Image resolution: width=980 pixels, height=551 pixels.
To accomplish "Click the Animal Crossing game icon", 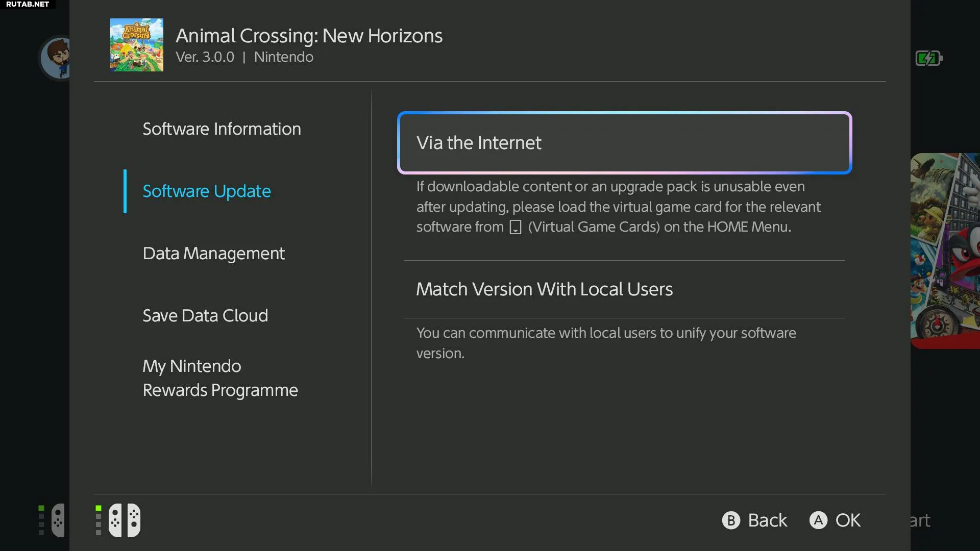I will point(137,45).
